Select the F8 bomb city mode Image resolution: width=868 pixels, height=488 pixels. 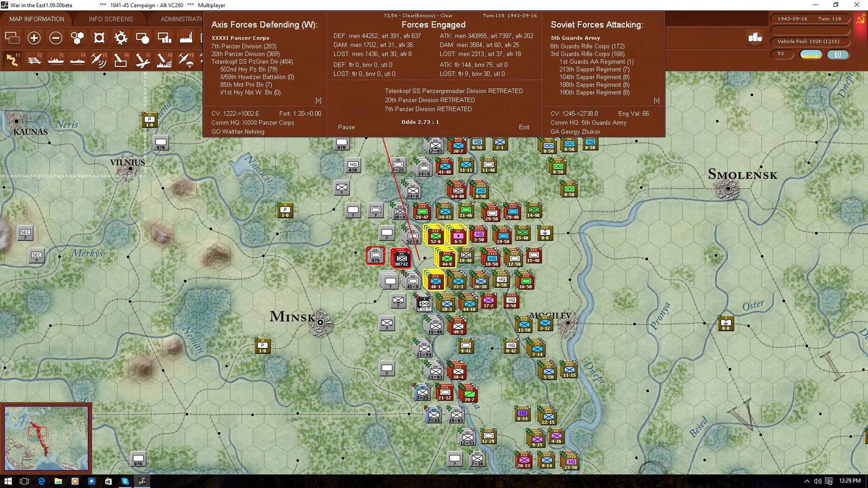[x=164, y=60]
